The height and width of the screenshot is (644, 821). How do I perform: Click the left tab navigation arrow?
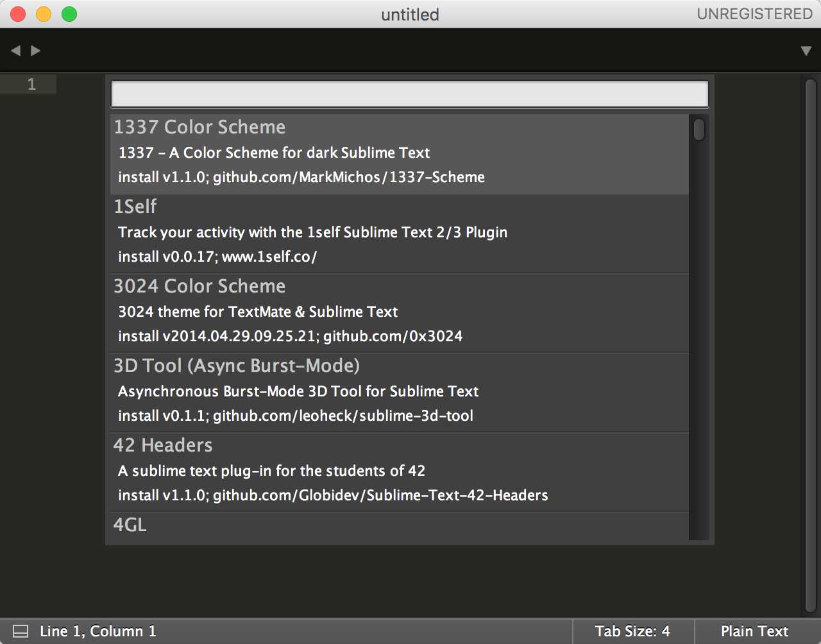click(x=15, y=50)
